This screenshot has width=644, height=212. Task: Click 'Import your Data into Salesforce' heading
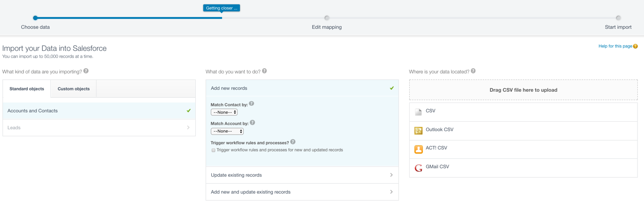(x=55, y=48)
